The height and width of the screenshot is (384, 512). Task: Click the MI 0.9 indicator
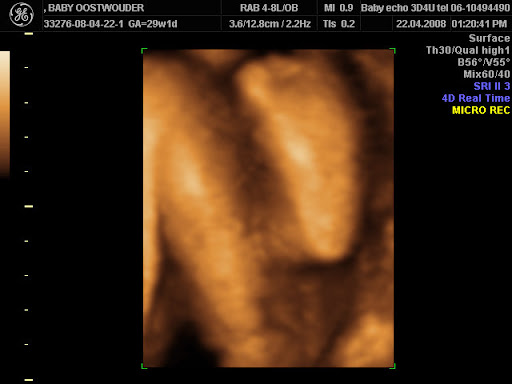coord(338,8)
